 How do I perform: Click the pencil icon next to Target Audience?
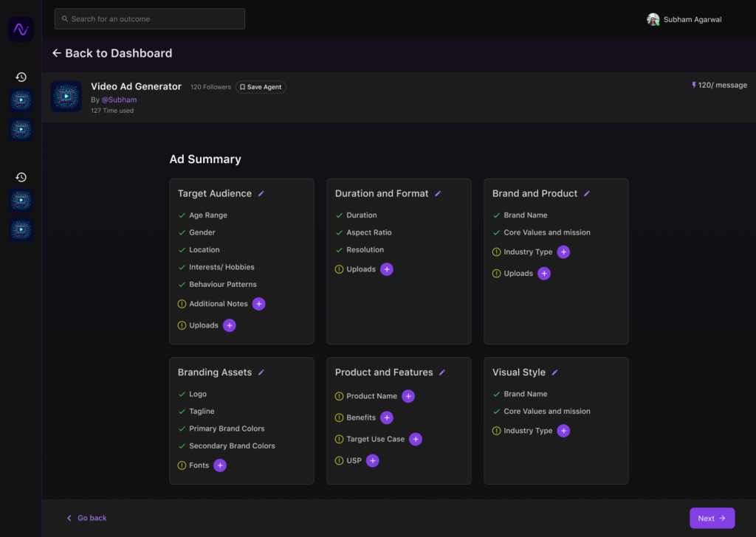click(261, 194)
